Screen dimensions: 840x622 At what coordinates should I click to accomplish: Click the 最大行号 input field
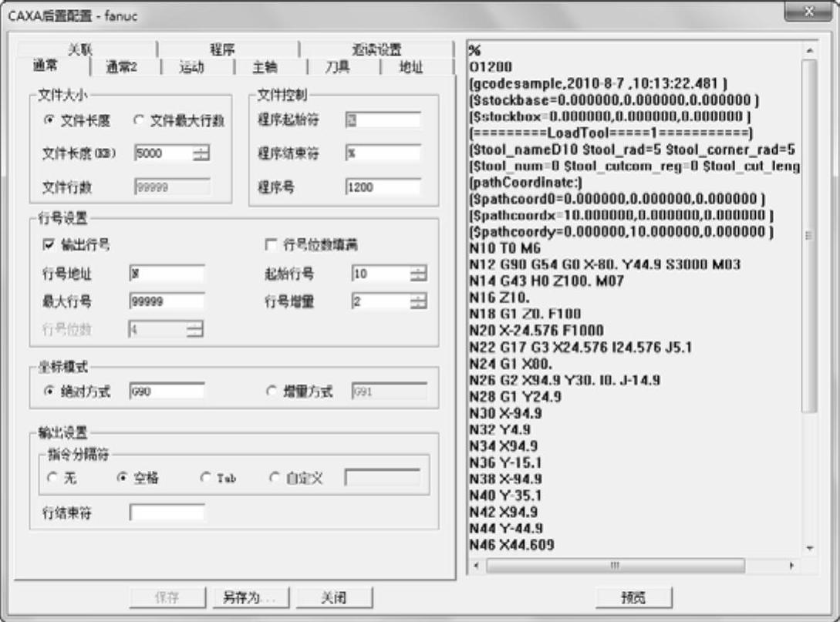[x=167, y=301]
